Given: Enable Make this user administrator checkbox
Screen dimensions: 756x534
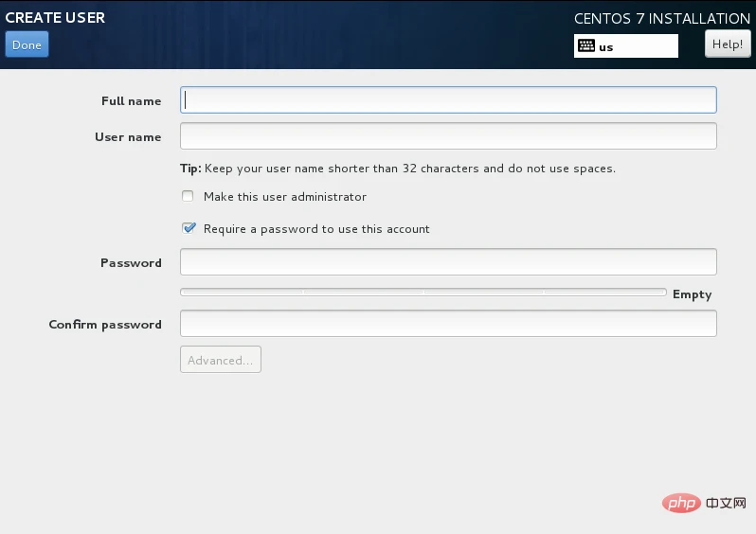Looking at the screenshot, I should (188, 196).
